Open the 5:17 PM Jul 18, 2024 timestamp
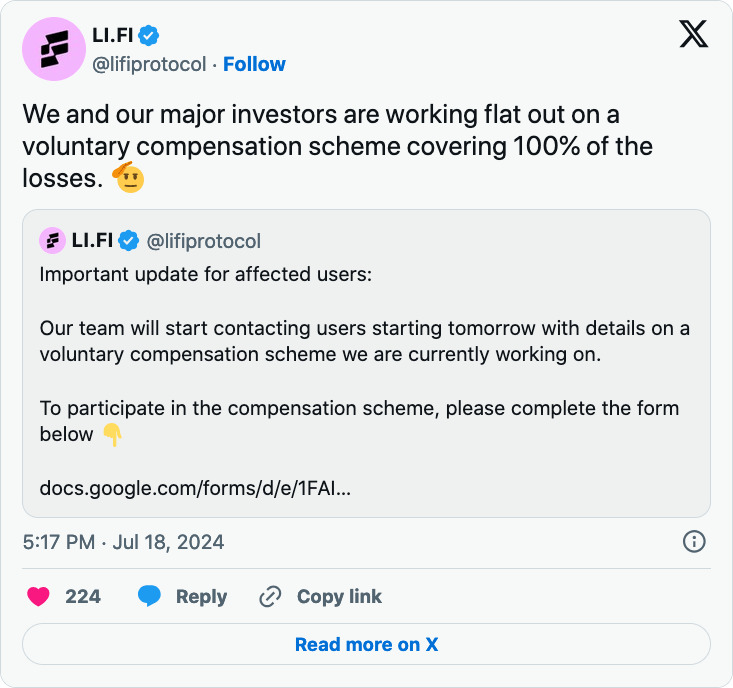The width and height of the screenshot is (733, 688). tap(123, 542)
